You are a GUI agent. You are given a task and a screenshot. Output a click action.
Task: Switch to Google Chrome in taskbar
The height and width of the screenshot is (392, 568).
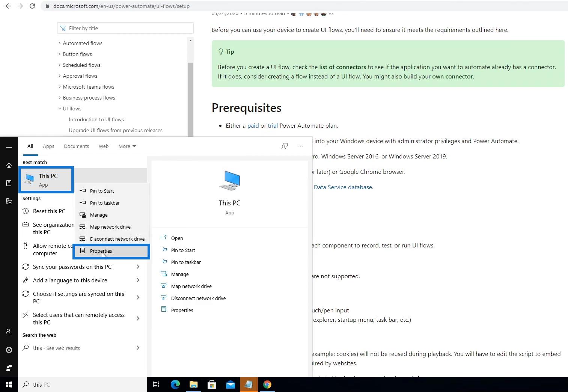(x=267, y=384)
